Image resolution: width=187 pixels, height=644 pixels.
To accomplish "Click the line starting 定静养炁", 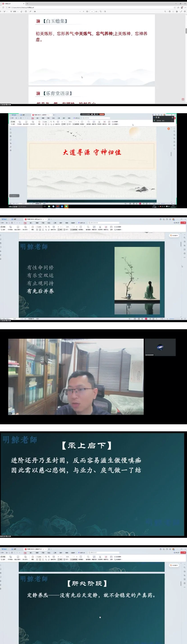I will pyautogui.click(x=91, y=595).
